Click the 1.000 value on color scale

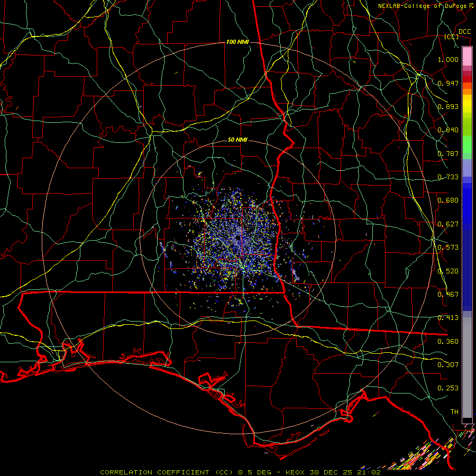click(448, 59)
